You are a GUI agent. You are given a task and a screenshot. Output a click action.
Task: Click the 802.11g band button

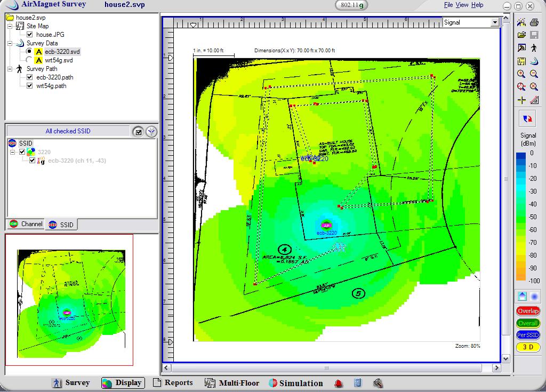tap(351, 5)
